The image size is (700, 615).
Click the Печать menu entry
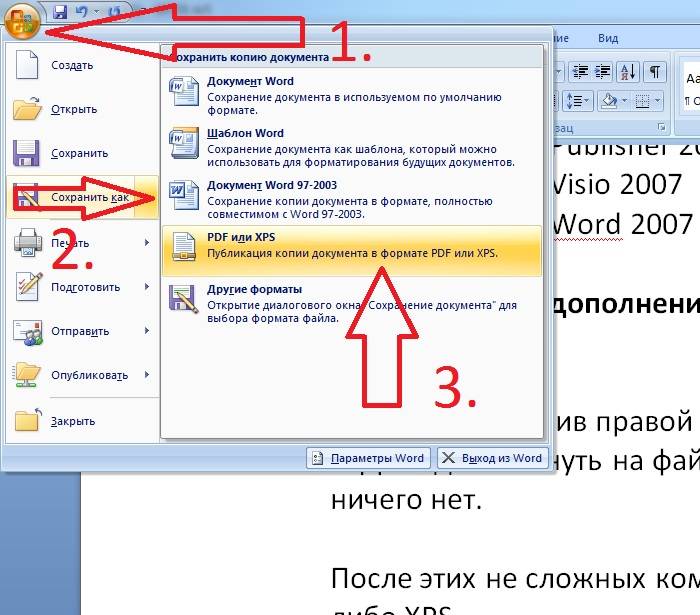point(83,243)
